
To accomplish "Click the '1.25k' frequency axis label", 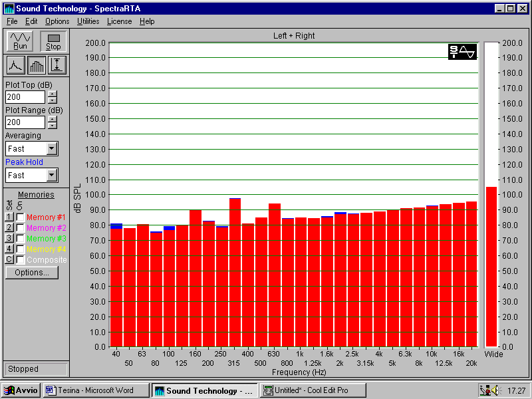I will (x=313, y=363).
